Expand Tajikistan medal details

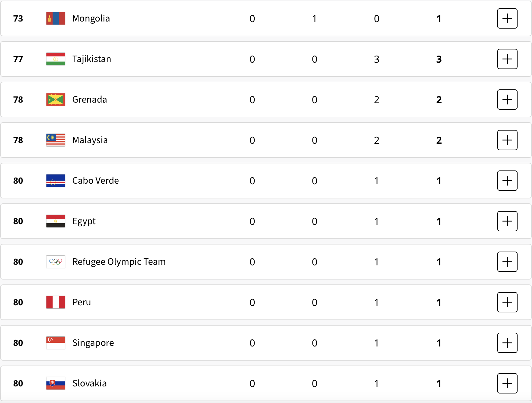click(507, 59)
